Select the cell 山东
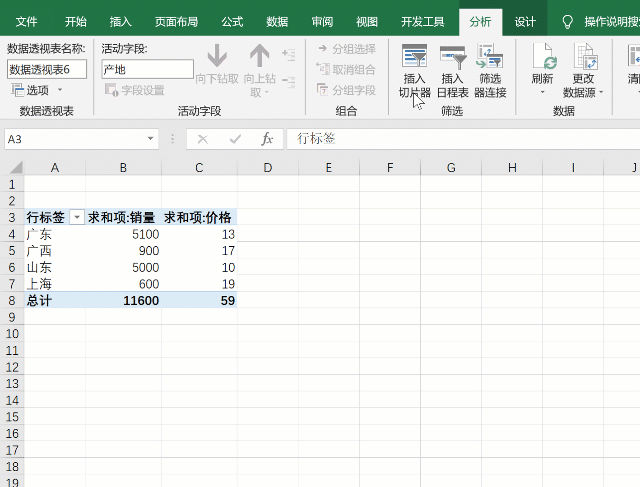 pyautogui.click(x=55, y=267)
